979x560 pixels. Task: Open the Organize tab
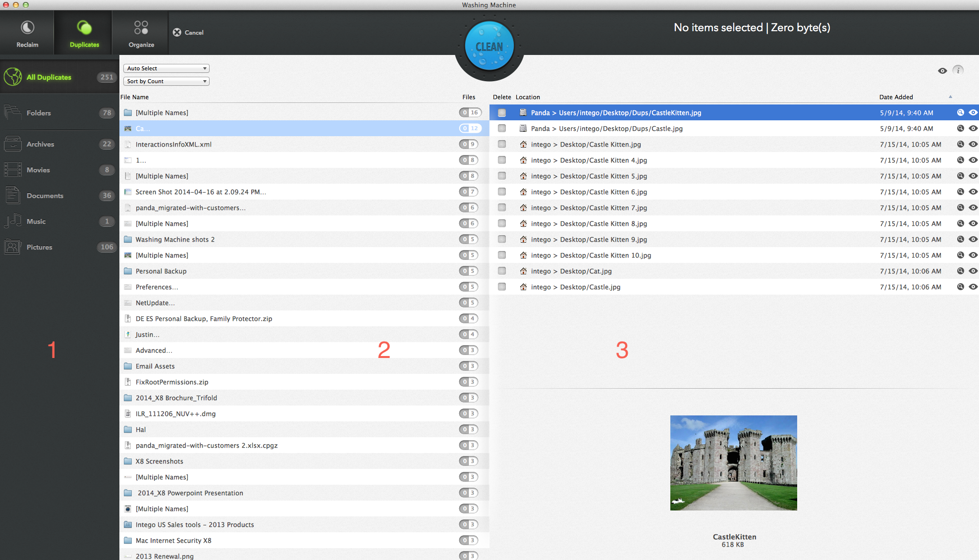tap(141, 33)
